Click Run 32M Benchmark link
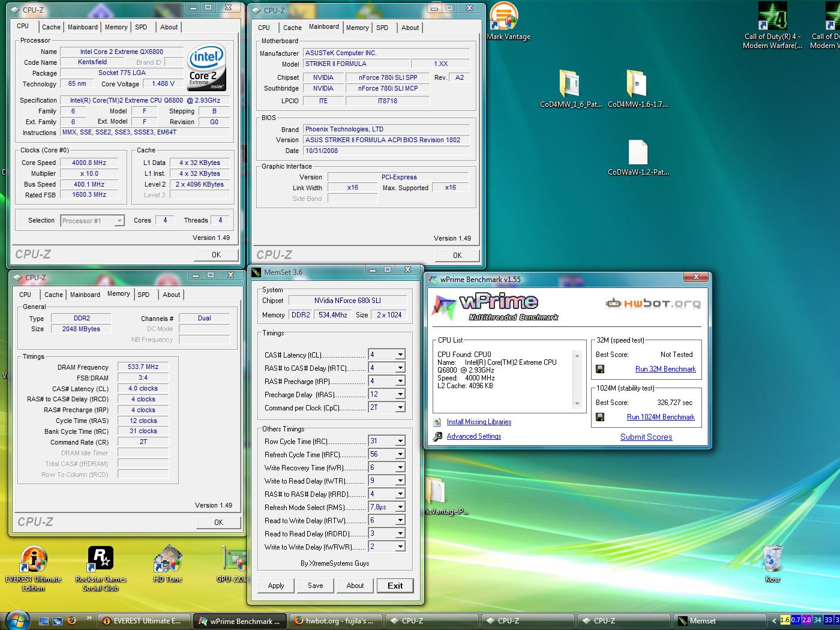840x630 pixels. [x=665, y=369]
